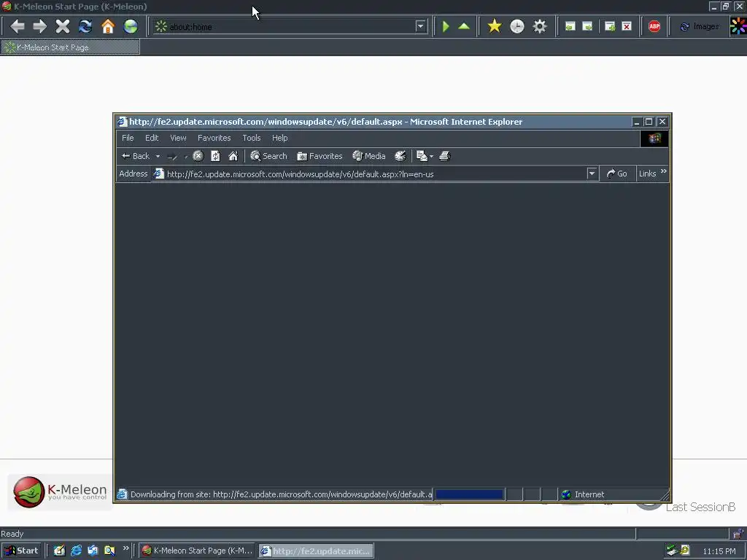This screenshot has width=747, height=560.
Task: Click K-Meleon back arrow button
Action: click(18, 26)
